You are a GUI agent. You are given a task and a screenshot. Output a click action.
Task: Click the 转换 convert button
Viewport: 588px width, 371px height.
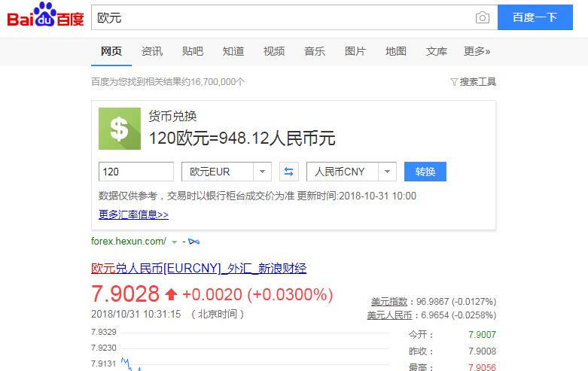[x=425, y=172]
